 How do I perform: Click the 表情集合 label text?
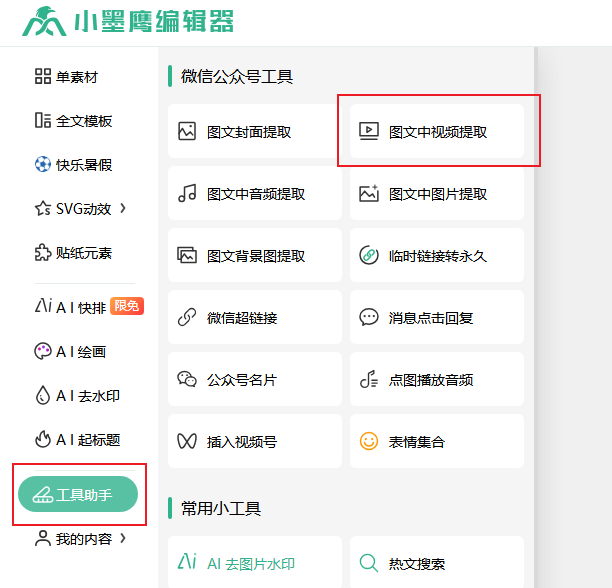(x=417, y=442)
